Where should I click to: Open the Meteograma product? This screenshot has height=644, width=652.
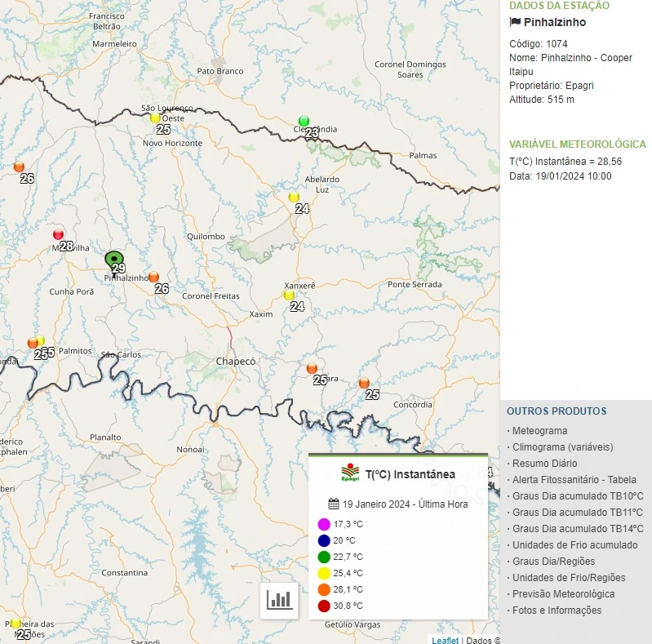(539, 431)
